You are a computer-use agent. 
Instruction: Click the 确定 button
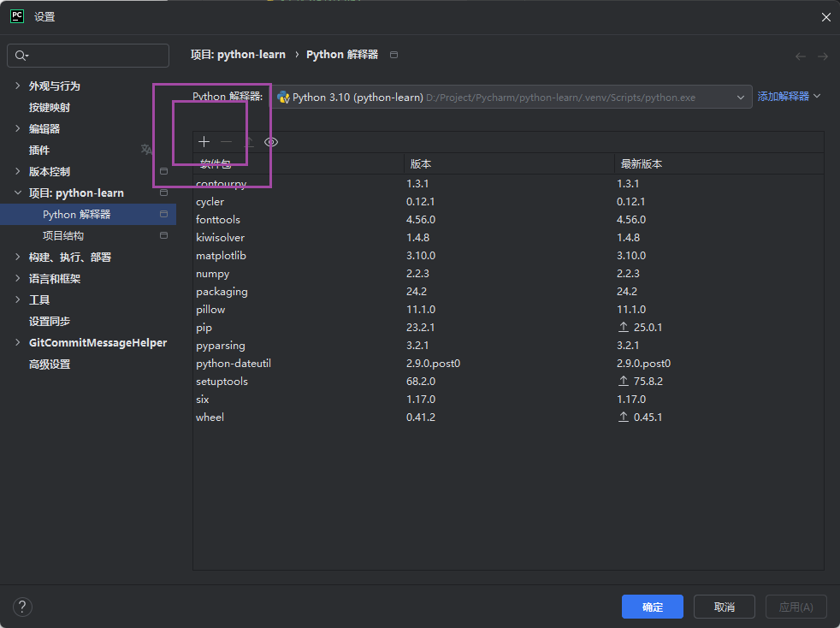pyautogui.click(x=652, y=607)
